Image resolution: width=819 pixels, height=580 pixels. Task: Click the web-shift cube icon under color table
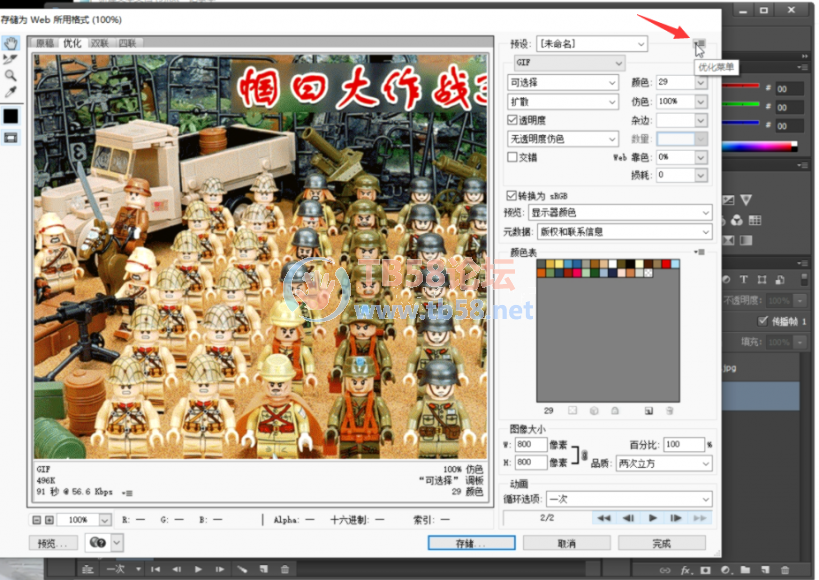tap(594, 411)
